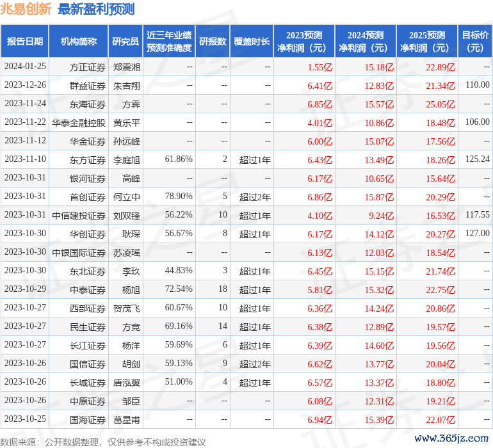Click the 2025预测净利润 column header

(x=427, y=41)
